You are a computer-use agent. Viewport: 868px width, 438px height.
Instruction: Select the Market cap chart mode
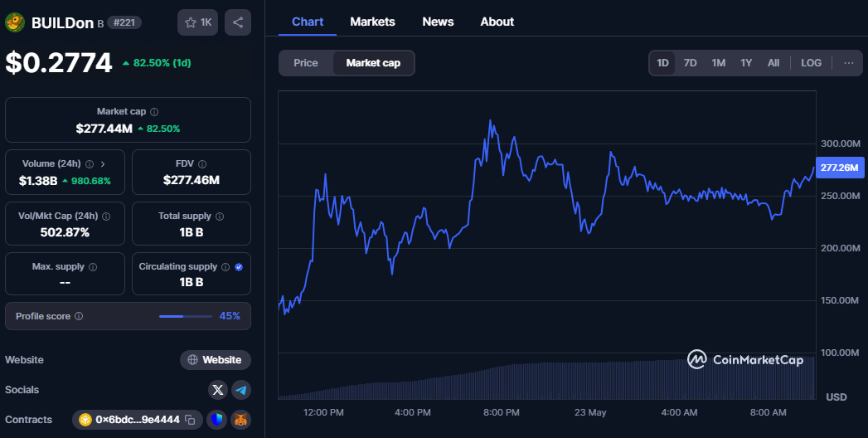[x=373, y=63]
